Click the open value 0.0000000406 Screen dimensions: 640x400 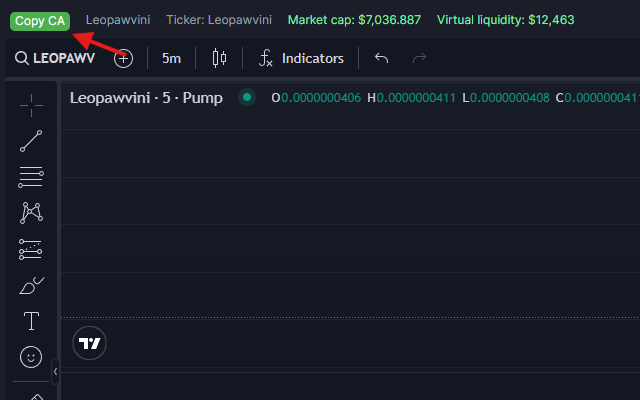point(321,98)
